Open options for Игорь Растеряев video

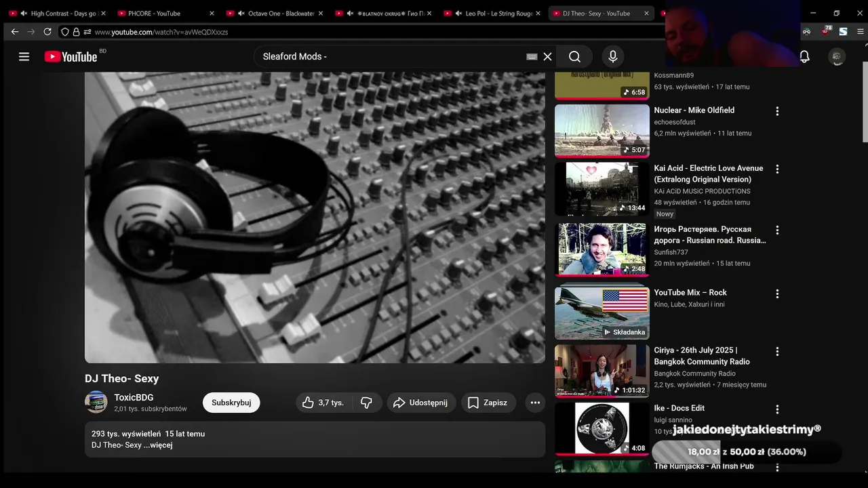[777, 230]
